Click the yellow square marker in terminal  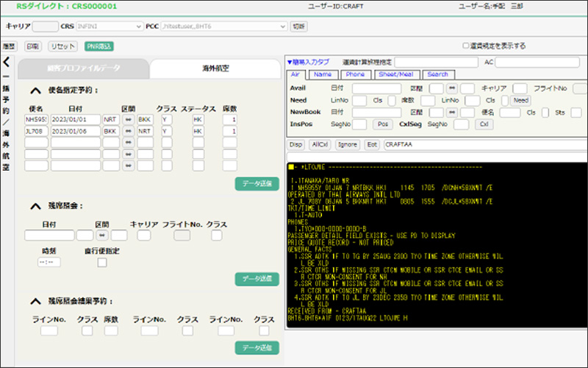point(291,167)
